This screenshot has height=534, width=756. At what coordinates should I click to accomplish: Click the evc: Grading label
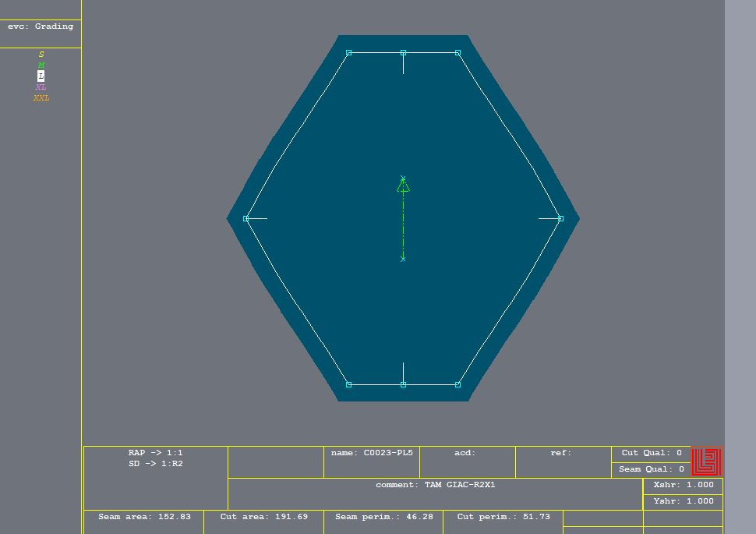[41, 27]
